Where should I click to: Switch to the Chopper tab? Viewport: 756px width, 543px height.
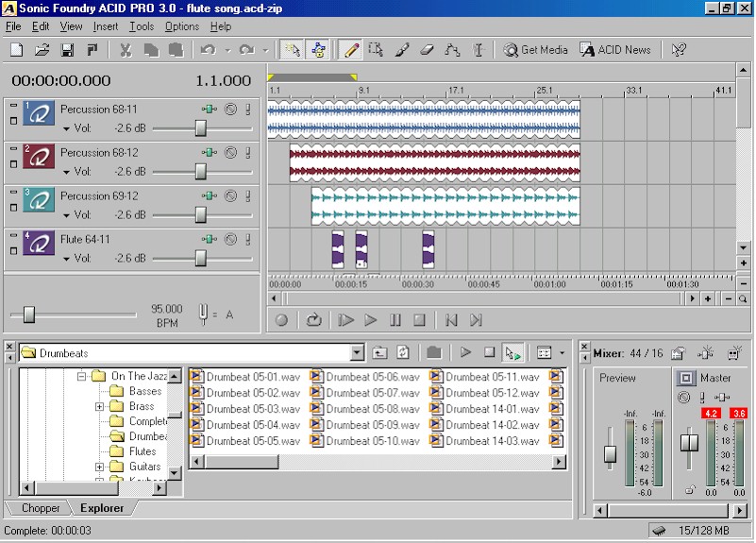(41, 508)
